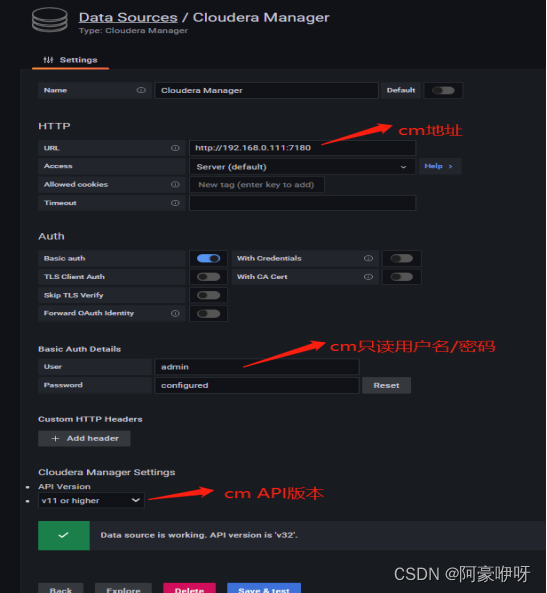Click the Explore button
This screenshot has height=593, width=547.
123,588
